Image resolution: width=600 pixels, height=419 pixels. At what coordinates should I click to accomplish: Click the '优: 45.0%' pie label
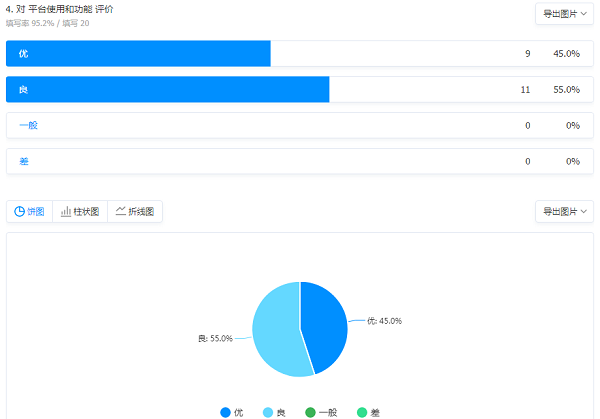pyautogui.click(x=384, y=321)
